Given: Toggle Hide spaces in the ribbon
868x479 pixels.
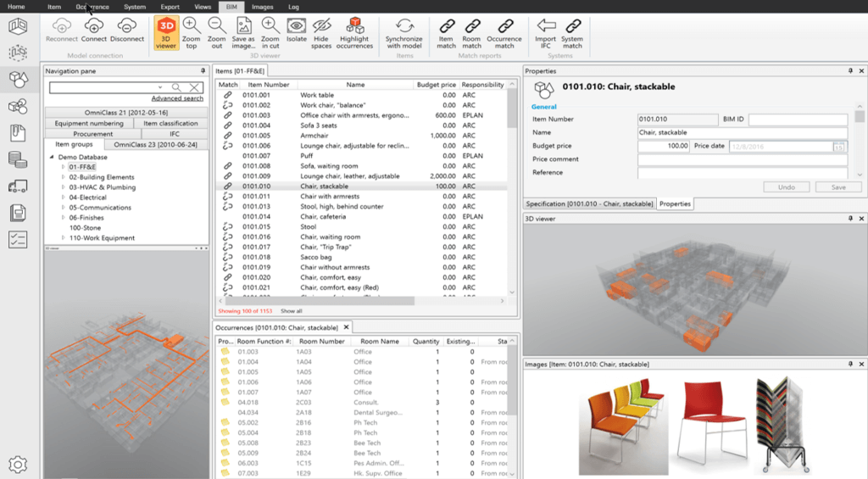Looking at the screenshot, I should [321, 32].
